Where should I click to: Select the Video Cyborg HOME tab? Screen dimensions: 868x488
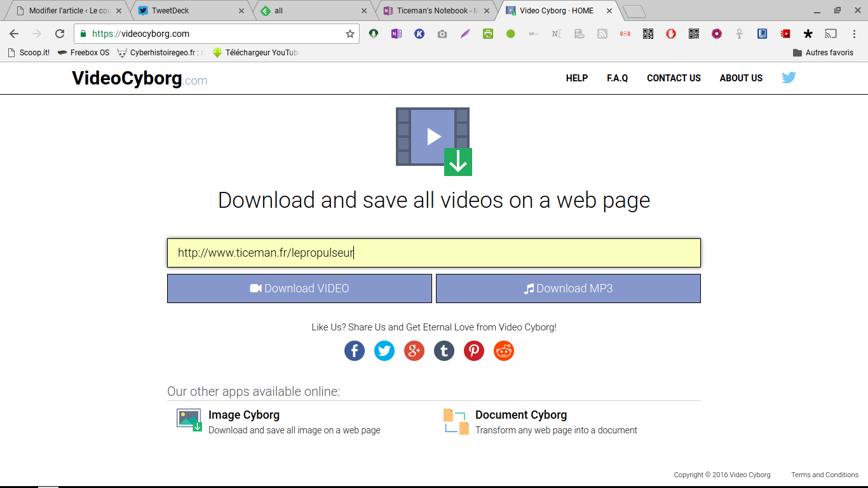tap(558, 11)
